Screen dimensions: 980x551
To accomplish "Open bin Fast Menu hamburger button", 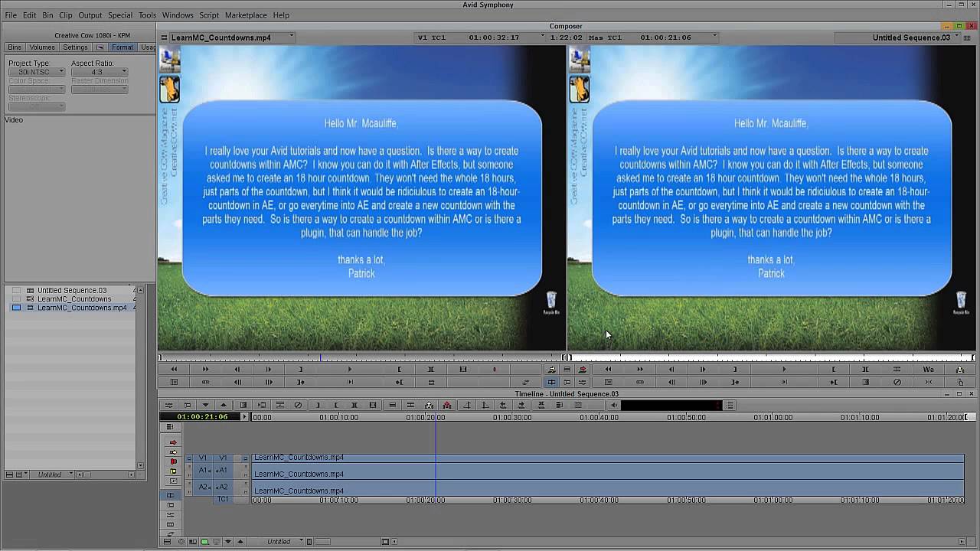I will tap(10, 474).
